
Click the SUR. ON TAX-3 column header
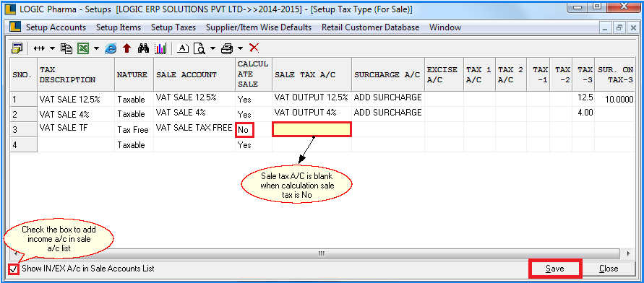pyautogui.click(x=616, y=74)
